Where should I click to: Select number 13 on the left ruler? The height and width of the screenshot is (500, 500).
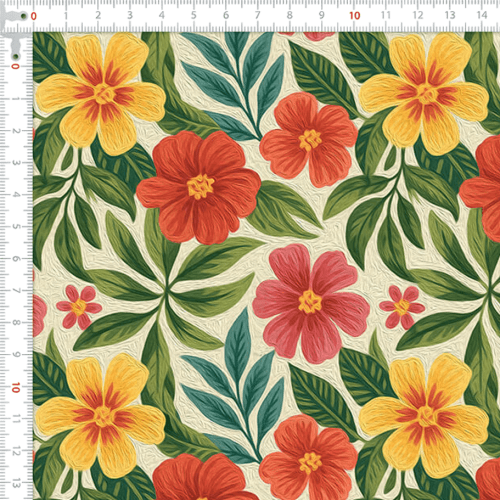coord(15,483)
